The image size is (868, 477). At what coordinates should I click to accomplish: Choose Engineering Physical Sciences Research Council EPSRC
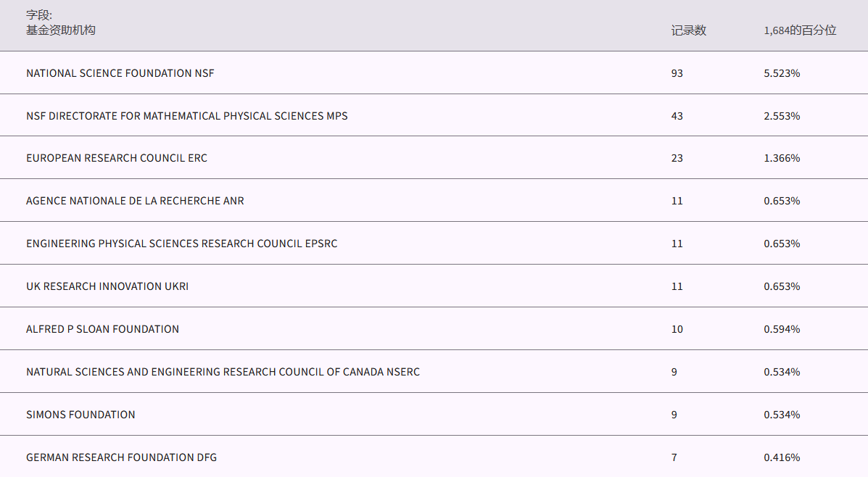pyautogui.click(x=182, y=244)
